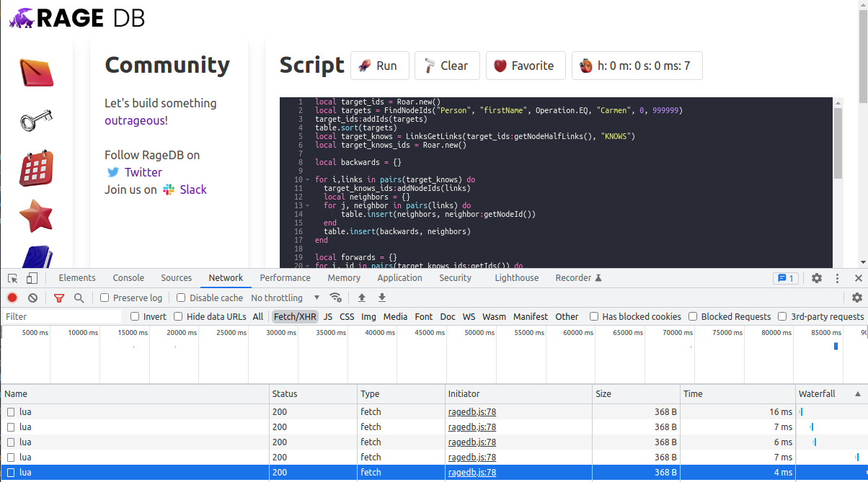Check the Disable cache option

tap(181, 298)
